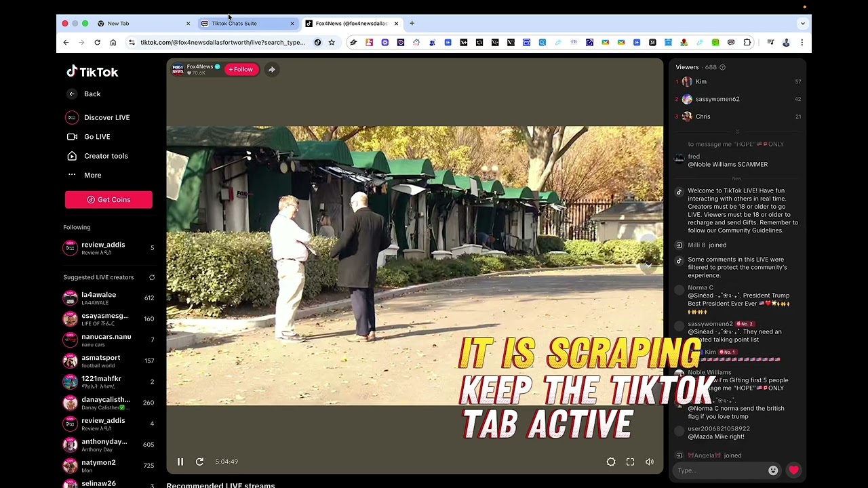The width and height of the screenshot is (868, 488).
Task: Open the Chrome three-dot menu
Action: click(802, 43)
